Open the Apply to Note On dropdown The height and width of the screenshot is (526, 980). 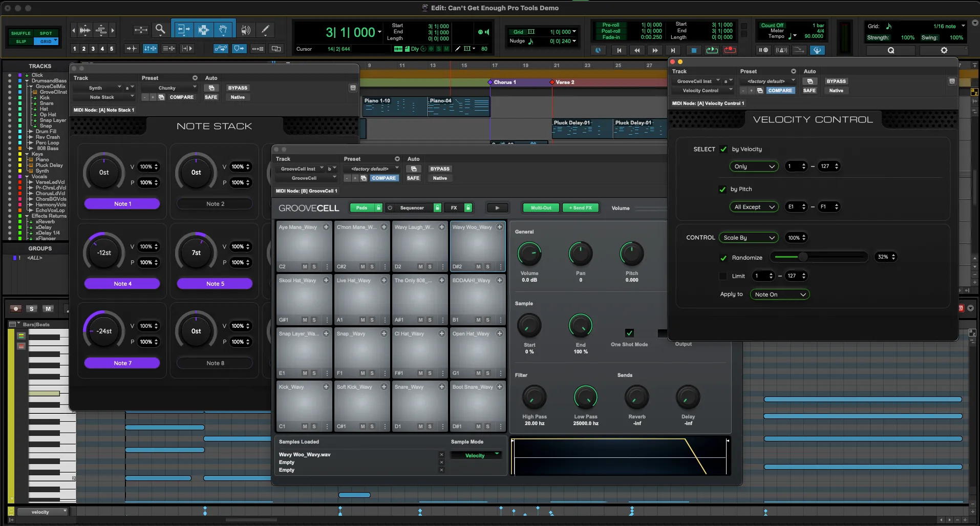coord(779,294)
